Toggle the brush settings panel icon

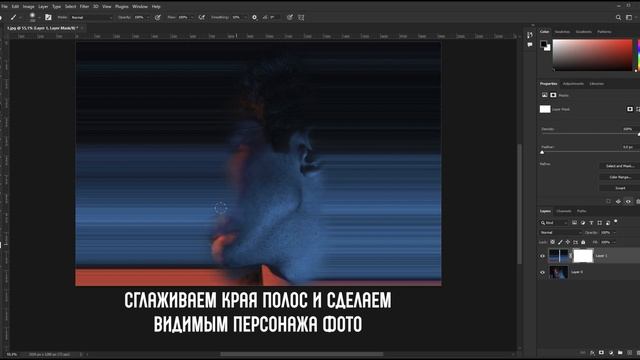(48, 17)
